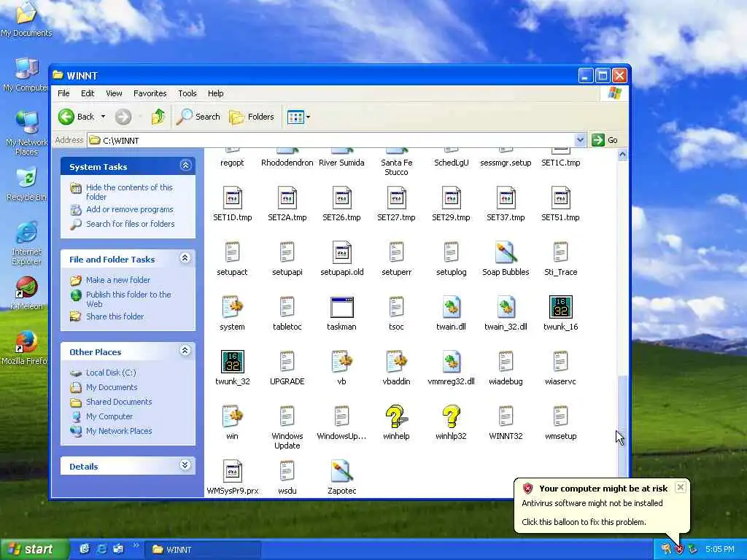Open the Edit menu
Image resolution: width=747 pixels, height=560 pixels.
coord(88,93)
